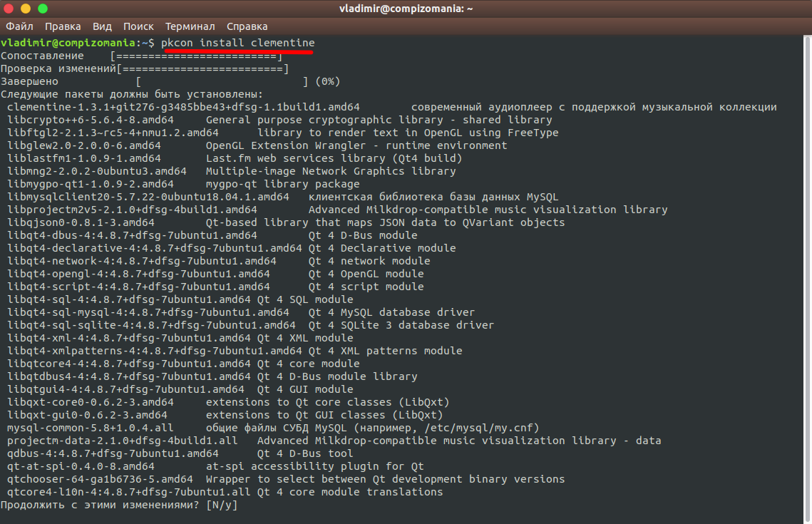This screenshot has height=524, width=812.
Task: Click the window title vladimir@compizomania: ~
Action: [406, 9]
